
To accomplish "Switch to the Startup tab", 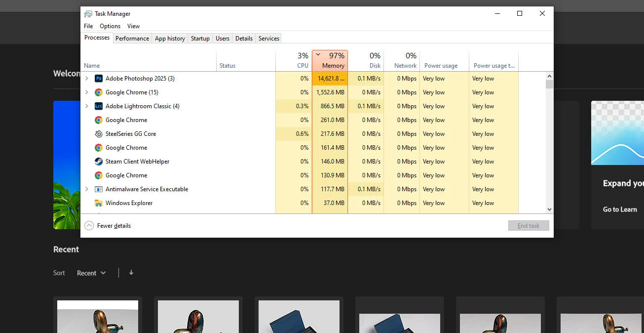I will pyautogui.click(x=200, y=39).
